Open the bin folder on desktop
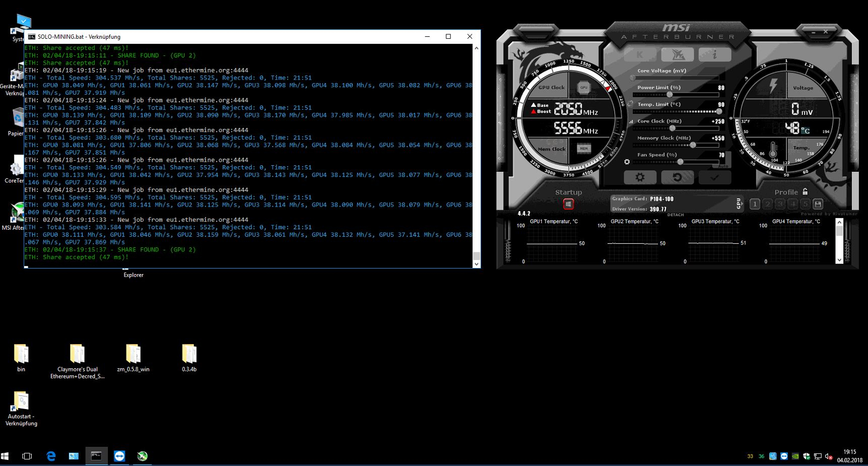868x466 pixels. pos(21,358)
